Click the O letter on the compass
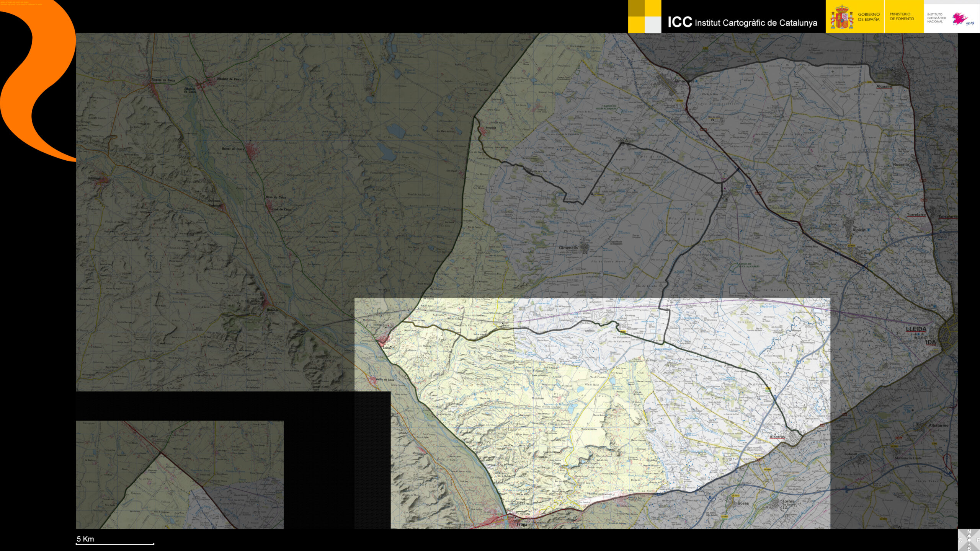Viewport: 980px width, 551px height. pos(960,540)
